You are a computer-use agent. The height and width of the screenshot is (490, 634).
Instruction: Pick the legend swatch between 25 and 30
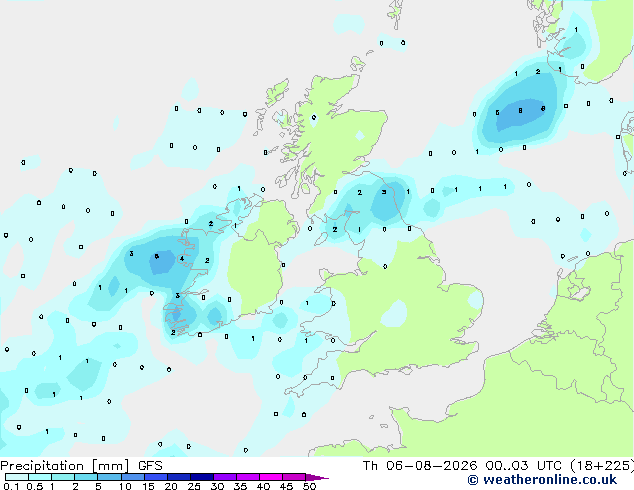pyautogui.click(x=202, y=477)
